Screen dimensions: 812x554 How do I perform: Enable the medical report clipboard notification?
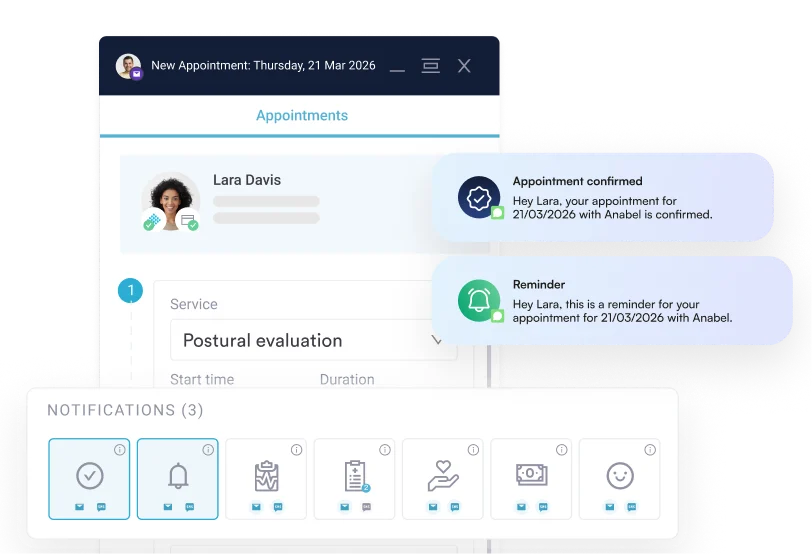click(x=266, y=476)
